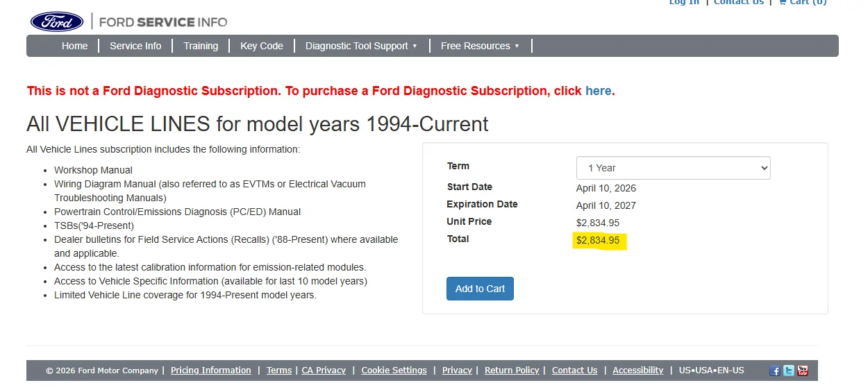The height and width of the screenshot is (392, 868).
Task: Open the Contact Us footer link
Action: (574, 370)
